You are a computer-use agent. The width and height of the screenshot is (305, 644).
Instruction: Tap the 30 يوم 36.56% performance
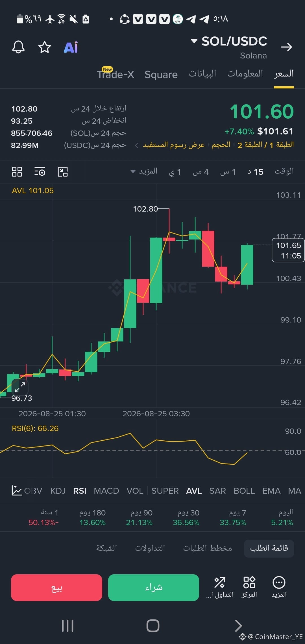186,517
